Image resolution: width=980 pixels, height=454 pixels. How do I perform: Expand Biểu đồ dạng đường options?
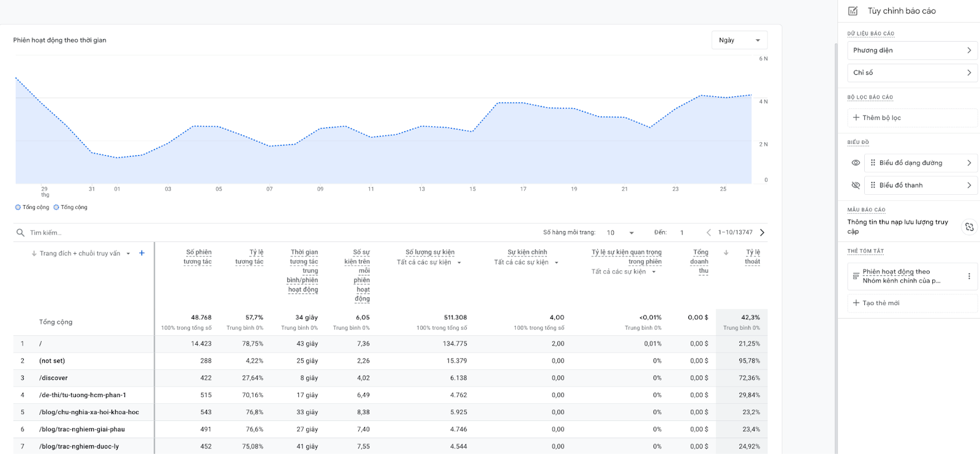[921, 163]
